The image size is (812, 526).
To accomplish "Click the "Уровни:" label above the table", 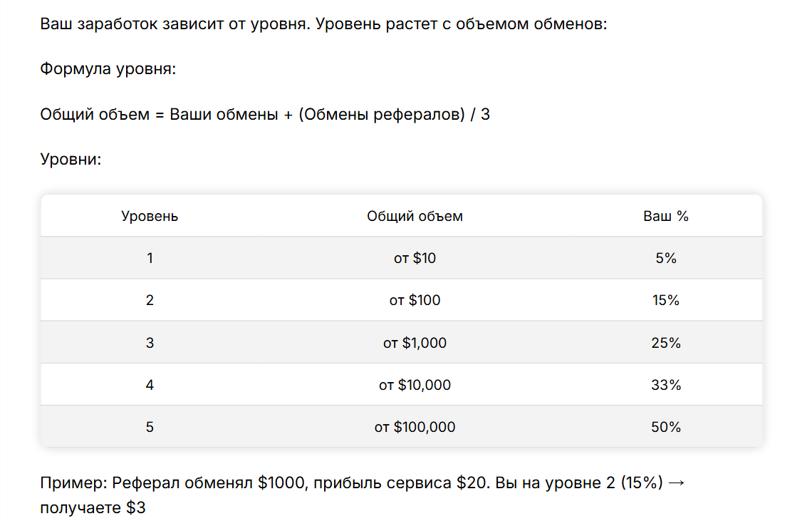I will (x=71, y=158).
